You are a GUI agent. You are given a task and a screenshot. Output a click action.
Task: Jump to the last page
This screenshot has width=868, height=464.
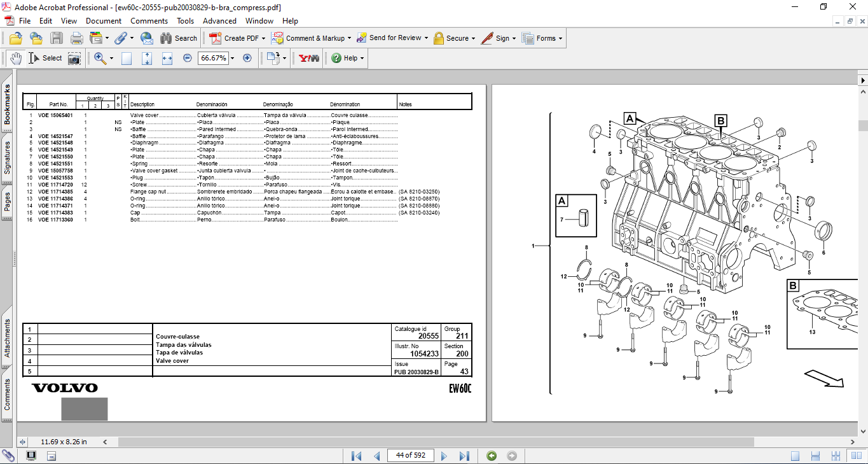(x=464, y=456)
